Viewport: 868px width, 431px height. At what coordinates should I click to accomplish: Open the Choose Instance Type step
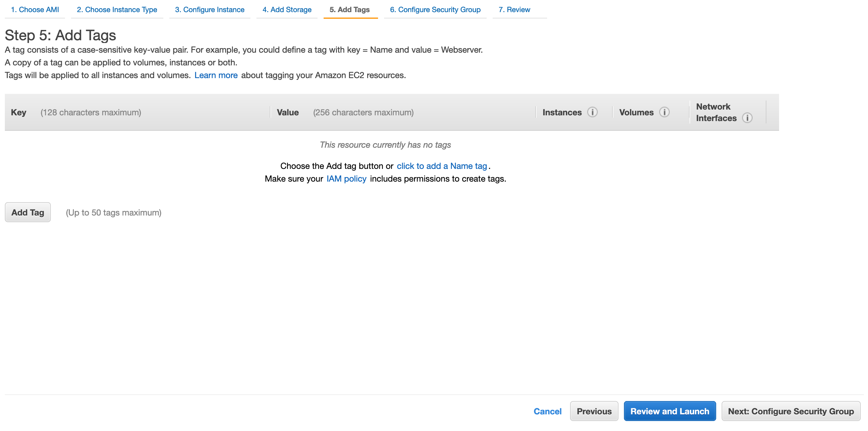[117, 9]
